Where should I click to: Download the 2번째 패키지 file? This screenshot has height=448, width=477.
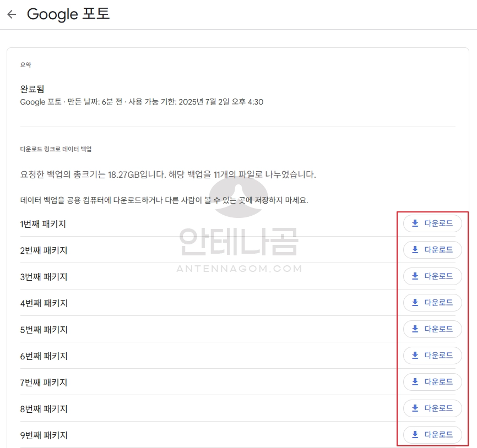click(432, 250)
